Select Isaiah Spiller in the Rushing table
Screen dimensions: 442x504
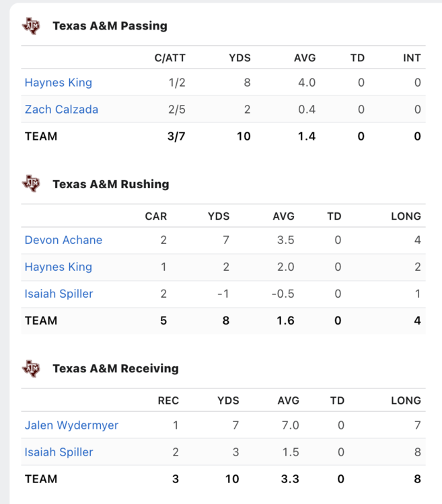click(59, 294)
